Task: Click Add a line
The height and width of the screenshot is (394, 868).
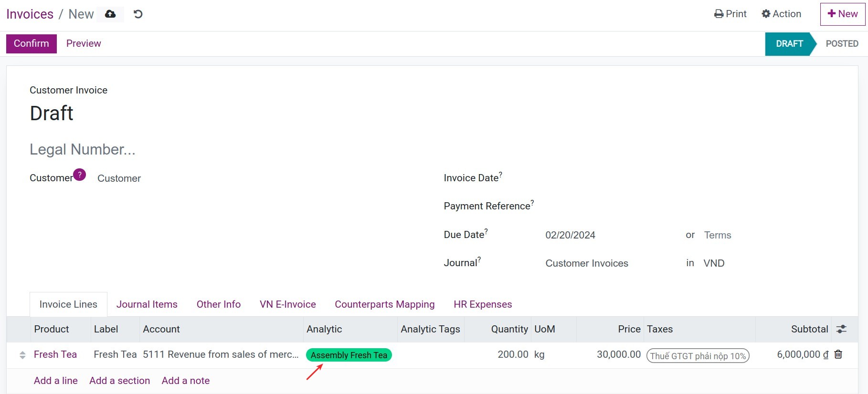Action: coord(56,381)
